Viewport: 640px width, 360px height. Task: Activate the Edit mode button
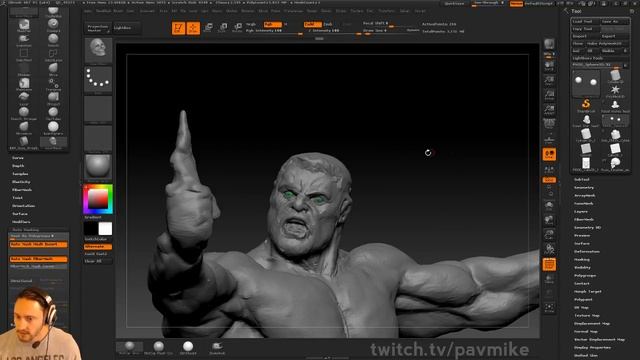[178, 28]
